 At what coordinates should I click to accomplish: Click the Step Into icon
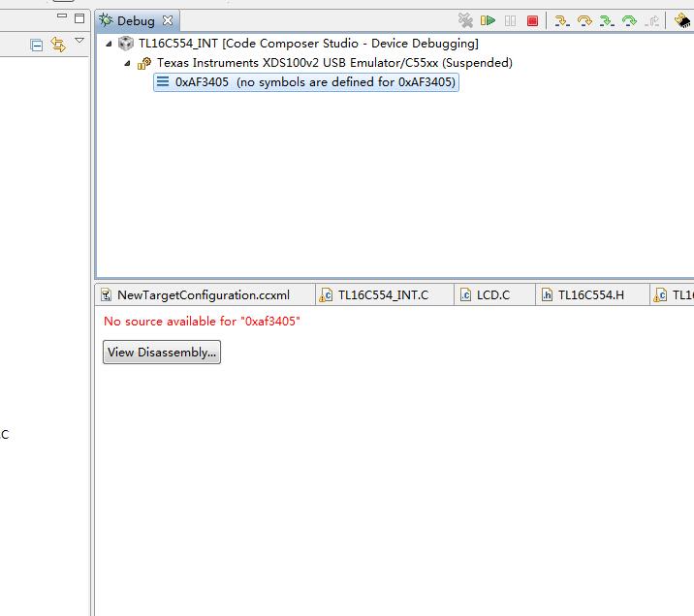tap(562, 20)
